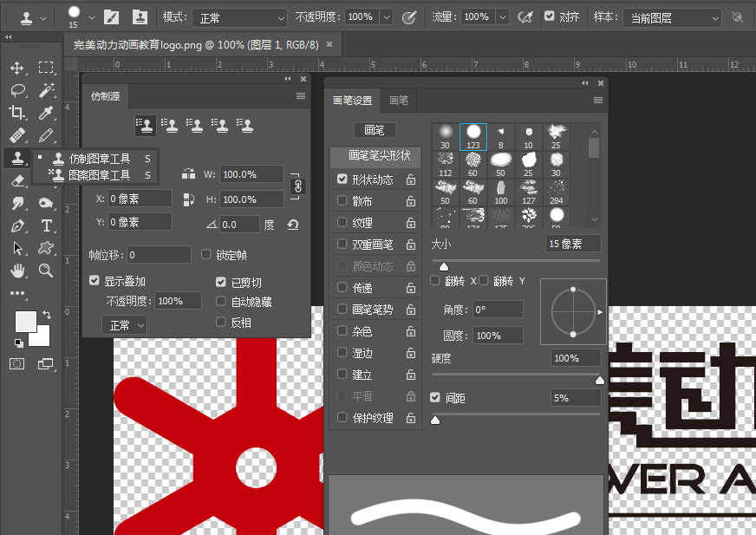Select the Crop tool
The width and height of the screenshot is (756, 535).
[16, 113]
